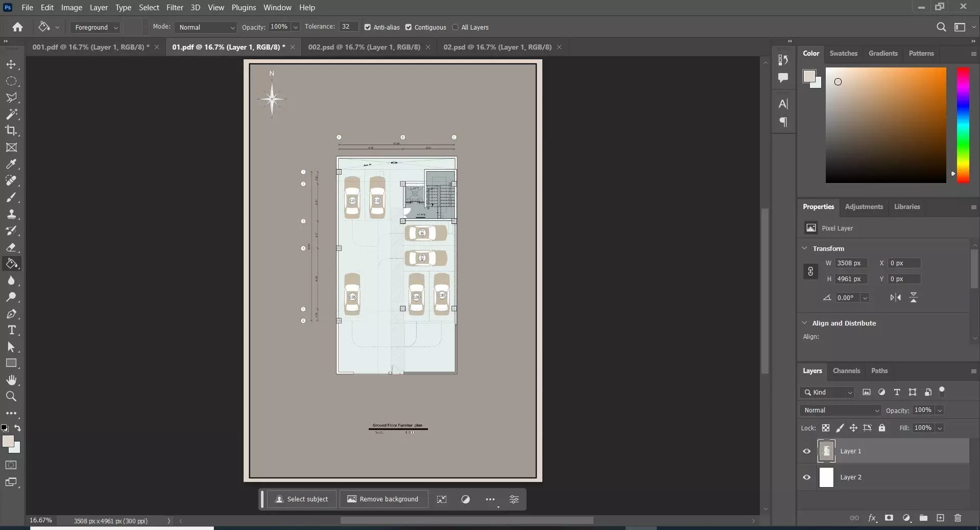Image resolution: width=980 pixels, height=530 pixels.
Task: Create a new layer group folder
Action: (x=923, y=518)
